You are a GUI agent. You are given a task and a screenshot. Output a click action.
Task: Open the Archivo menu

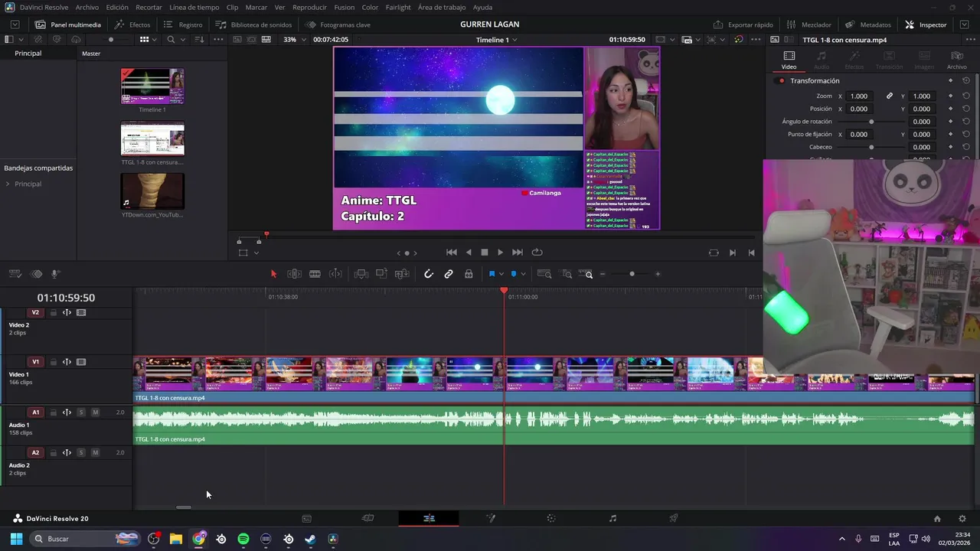coord(87,7)
